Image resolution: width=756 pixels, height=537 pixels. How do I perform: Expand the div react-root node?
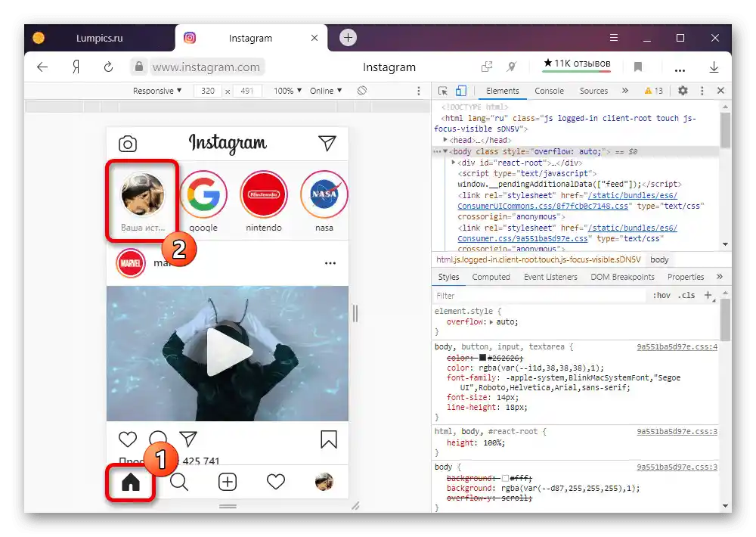[x=453, y=163]
